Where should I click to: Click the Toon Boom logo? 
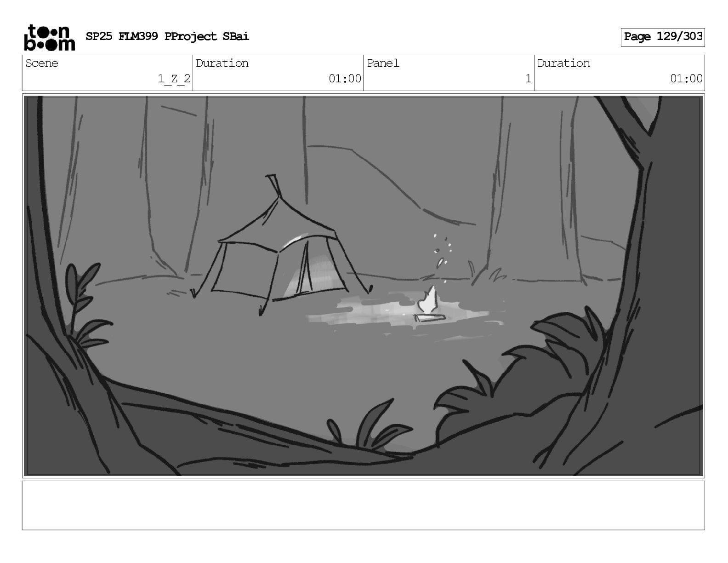coord(49,37)
